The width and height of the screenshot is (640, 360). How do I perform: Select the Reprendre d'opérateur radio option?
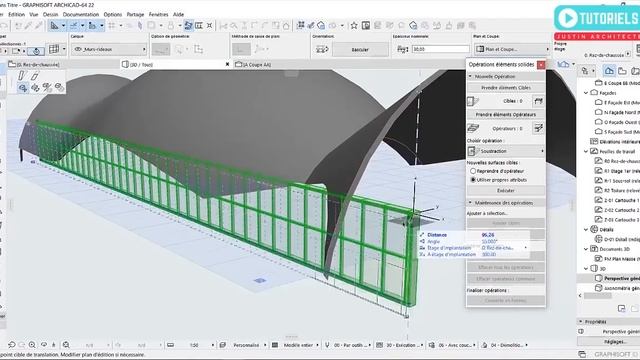coord(473,171)
